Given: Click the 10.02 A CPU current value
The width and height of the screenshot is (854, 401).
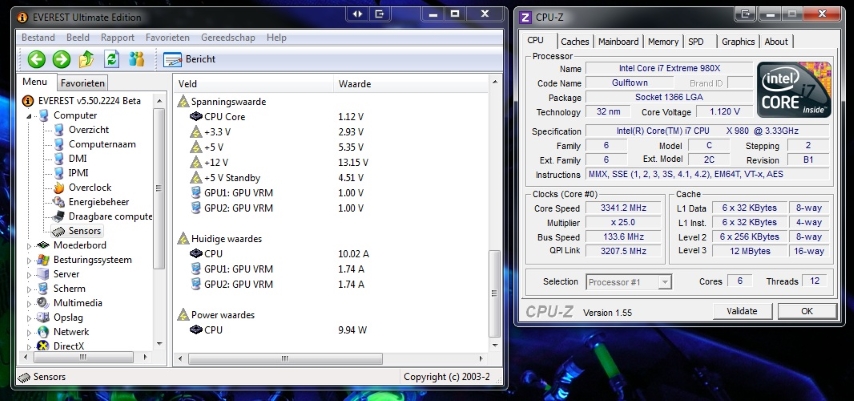Looking at the screenshot, I should pos(353,254).
